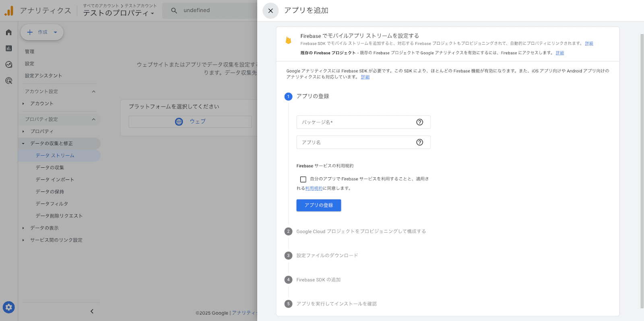Open the Reports bar-chart icon

(x=9, y=48)
